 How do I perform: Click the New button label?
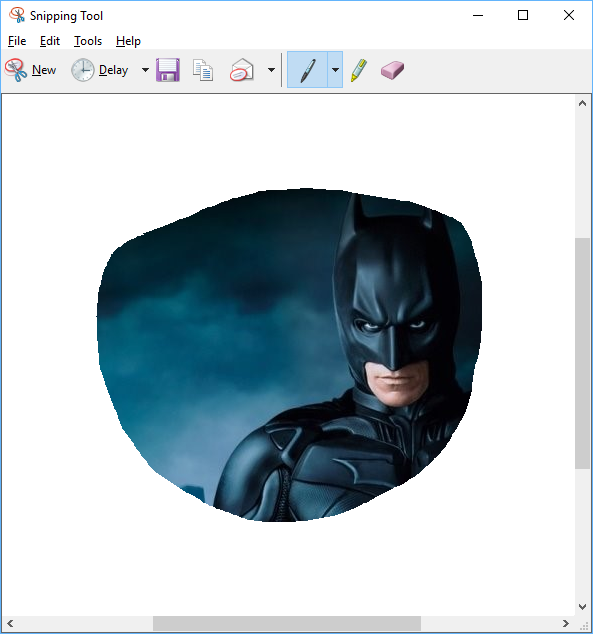coord(44,70)
